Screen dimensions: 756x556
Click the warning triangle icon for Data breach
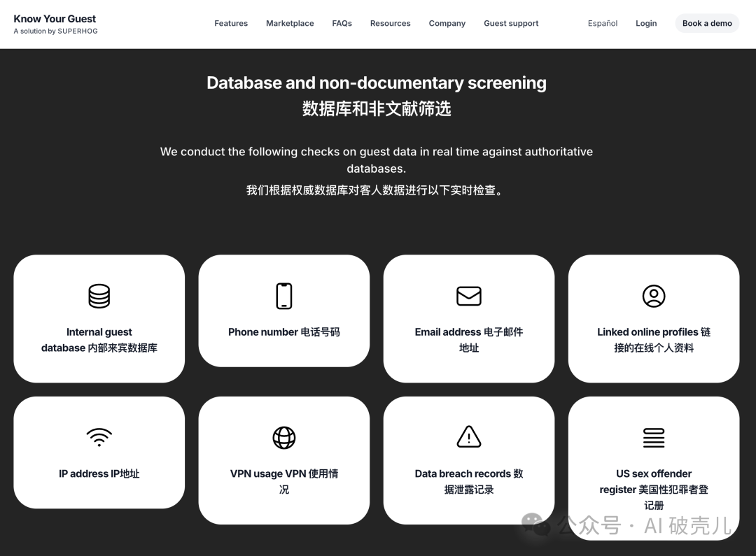[x=468, y=437]
